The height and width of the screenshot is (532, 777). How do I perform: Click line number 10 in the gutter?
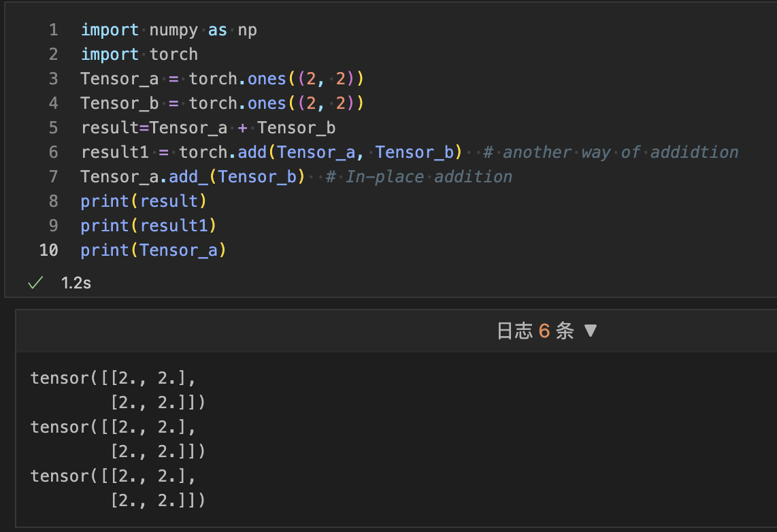coord(49,250)
